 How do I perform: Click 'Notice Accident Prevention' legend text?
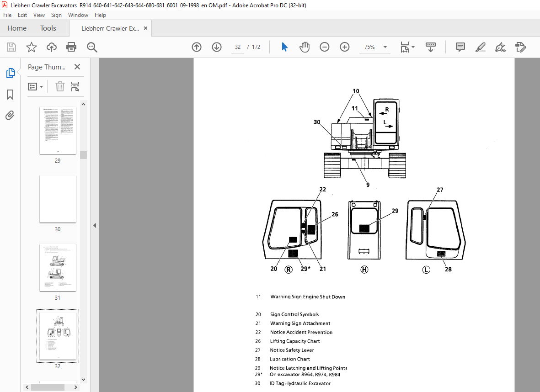pyautogui.click(x=301, y=332)
